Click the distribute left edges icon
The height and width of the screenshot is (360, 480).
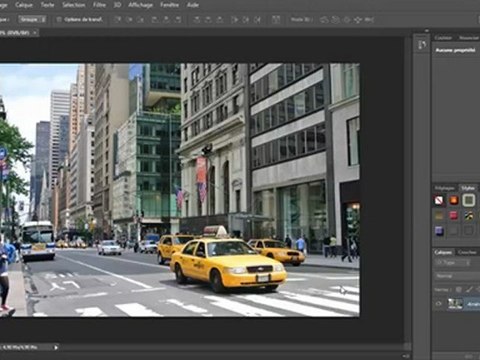click(235, 20)
